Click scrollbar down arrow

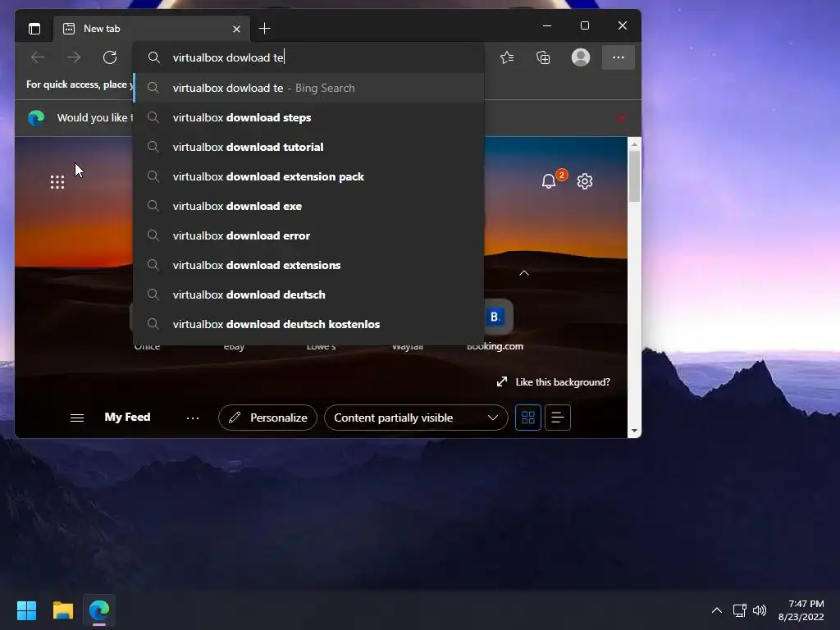pos(634,431)
